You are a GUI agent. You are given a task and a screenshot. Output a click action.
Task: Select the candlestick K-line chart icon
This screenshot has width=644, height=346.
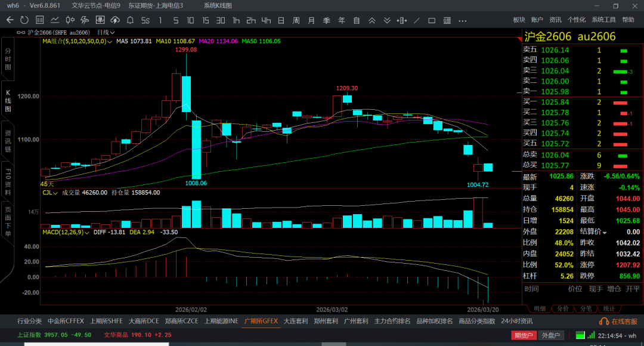(70, 20)
